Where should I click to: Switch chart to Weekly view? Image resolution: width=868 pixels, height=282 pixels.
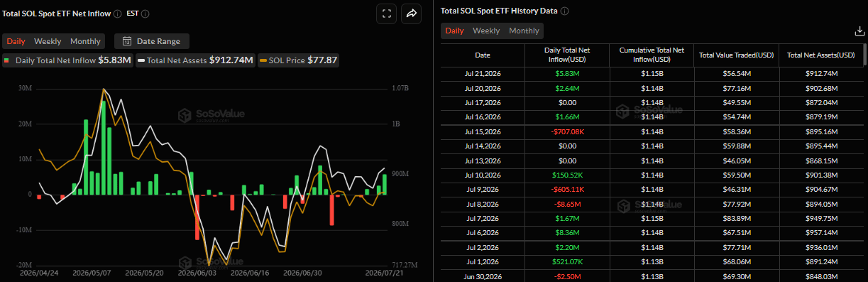point(48,41)
